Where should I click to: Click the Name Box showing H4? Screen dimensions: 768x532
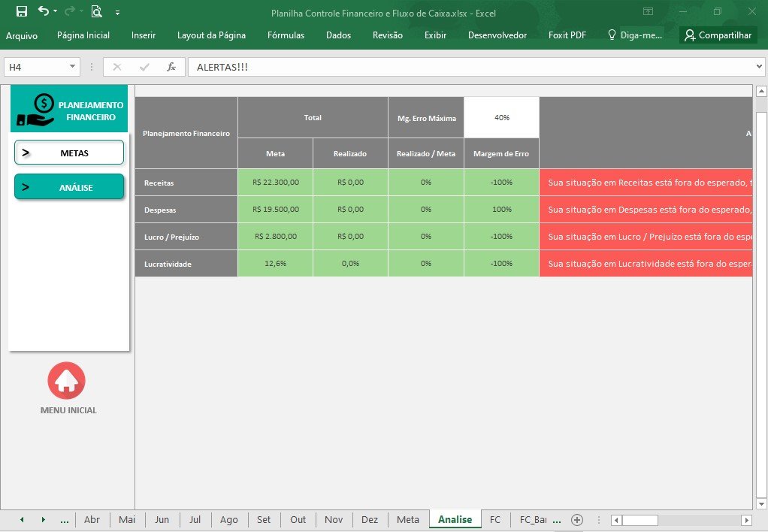(35, 67)
